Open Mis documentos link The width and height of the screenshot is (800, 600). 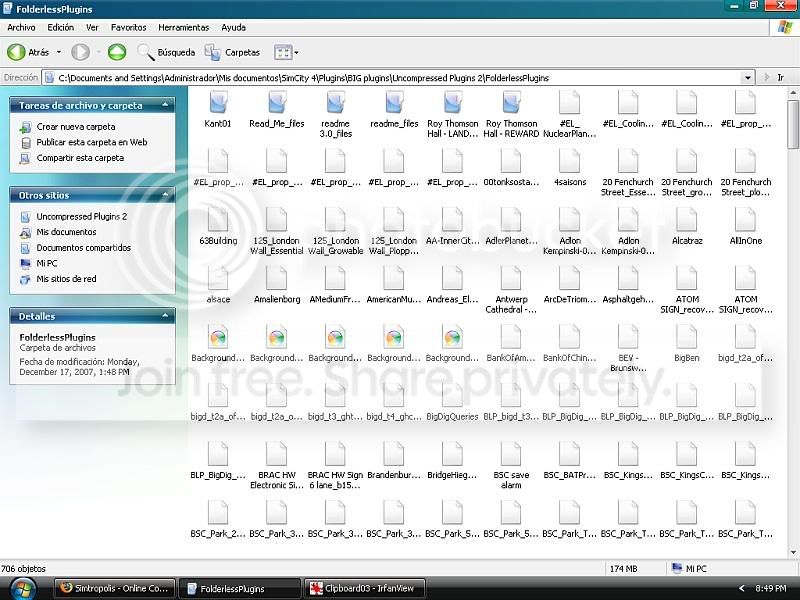66,232
